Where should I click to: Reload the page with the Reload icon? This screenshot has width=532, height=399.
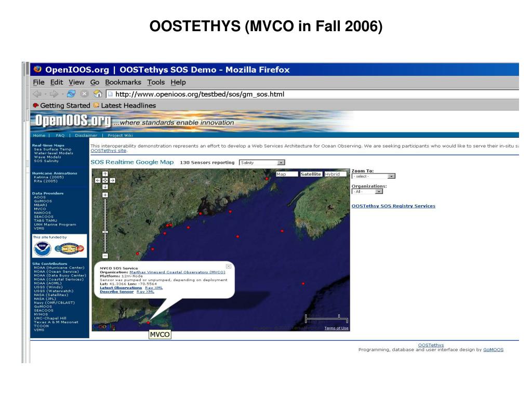click(71, 94)
